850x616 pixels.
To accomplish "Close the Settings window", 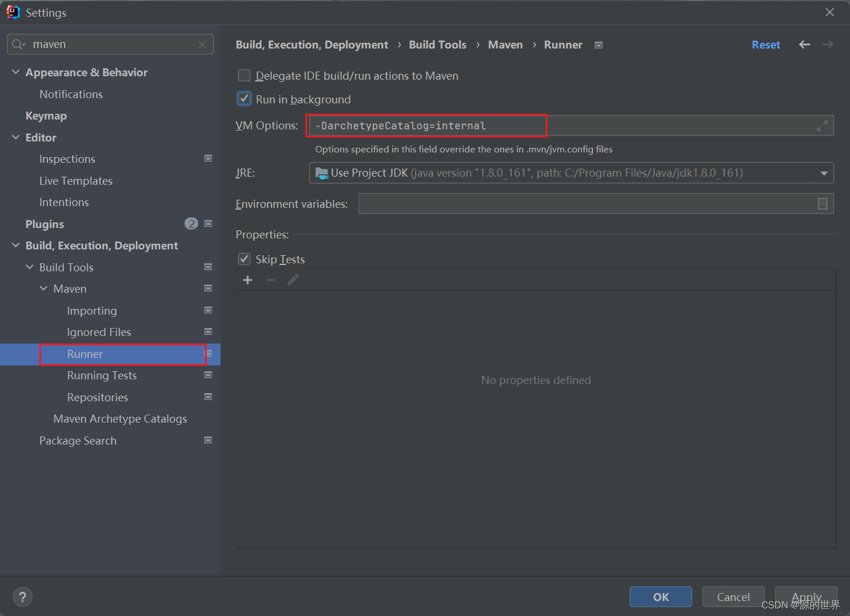I will point(830,12).
